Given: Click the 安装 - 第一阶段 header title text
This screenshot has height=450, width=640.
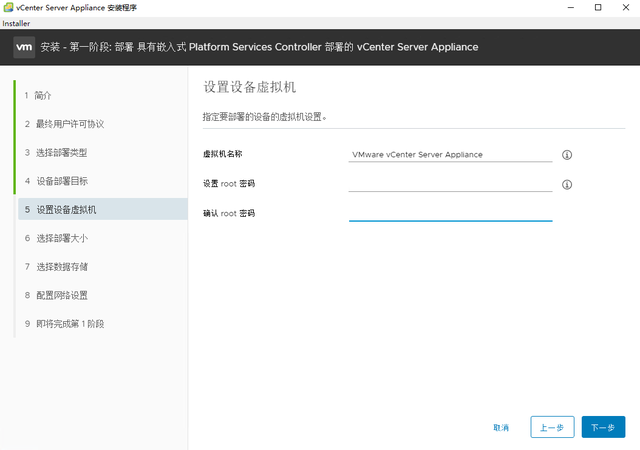Looking at the screenshot, I should click(x=259, y=47).
